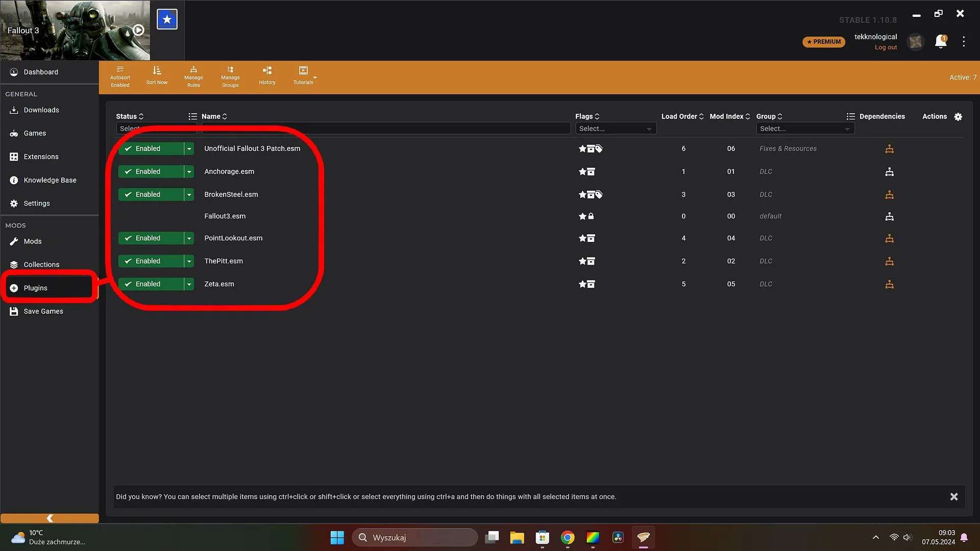Open the Flags filter Select dropdown
The width and height of the screenshot is (980, 551).
(x=616, y=129)
